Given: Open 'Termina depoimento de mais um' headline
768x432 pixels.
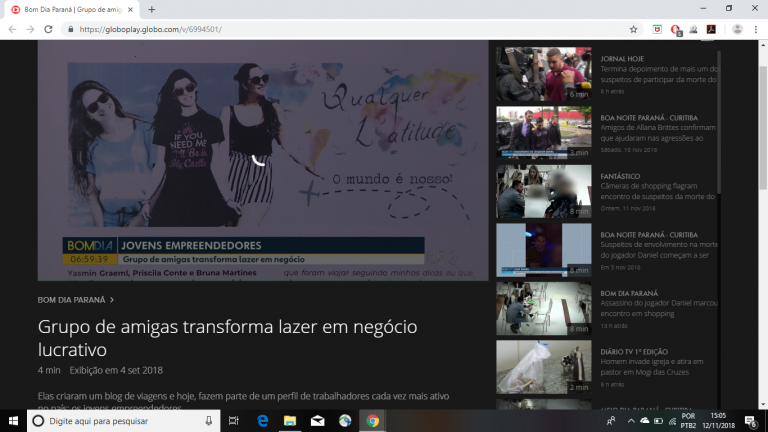Looking at the screenshot, I should (658, 74).
